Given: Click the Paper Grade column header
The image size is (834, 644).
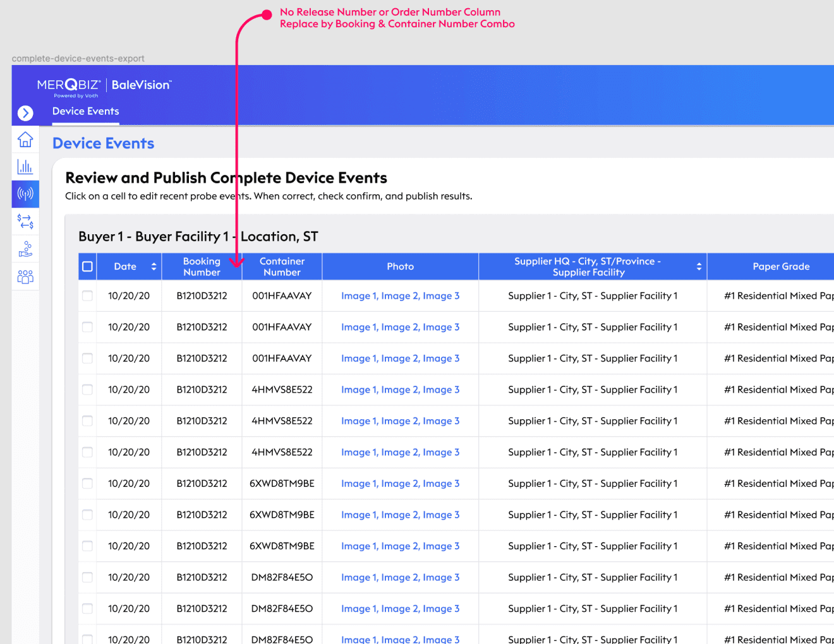Looking at the screenshot, I should point(781,266).
